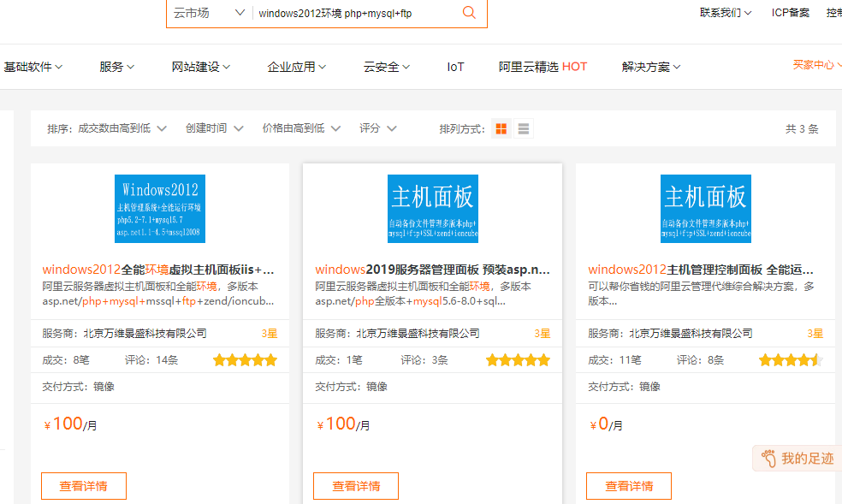
Task: Open the 云市场 search scope dropdown
Action: click(x=209, y=13)
